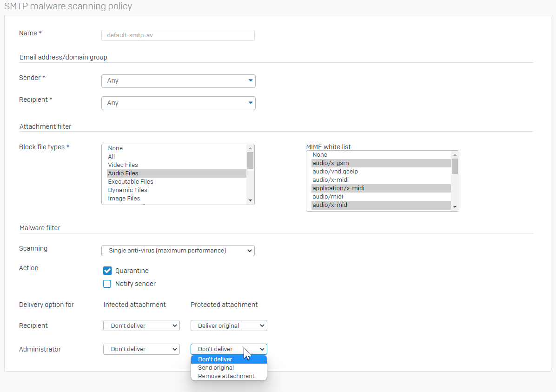556x392 pixels.
Task: Select 'Executable Files' in Block file types
Action: [130, 182]
